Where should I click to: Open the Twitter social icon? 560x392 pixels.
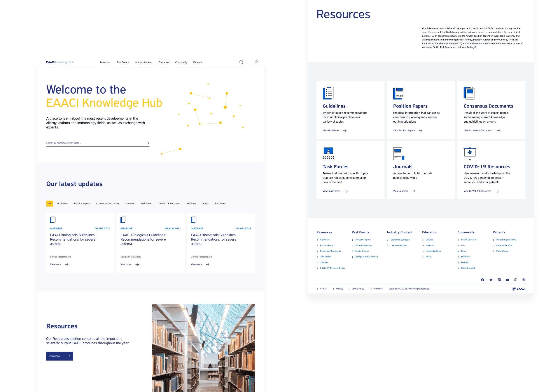[x=491, y=280]
